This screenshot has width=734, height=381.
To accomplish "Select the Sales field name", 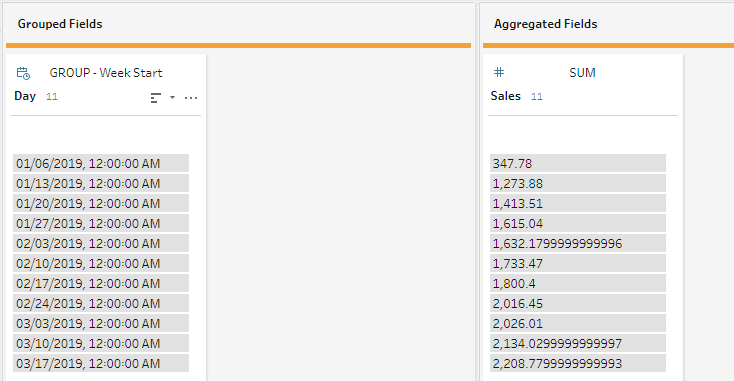I will click(506, 96).
